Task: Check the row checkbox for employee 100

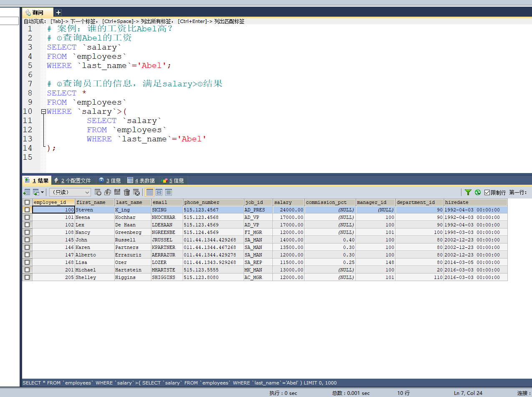Action: click(x=27, y=210)
